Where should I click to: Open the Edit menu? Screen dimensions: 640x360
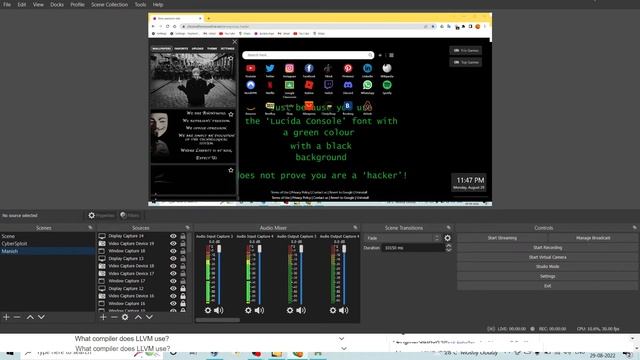click(22, 4)
